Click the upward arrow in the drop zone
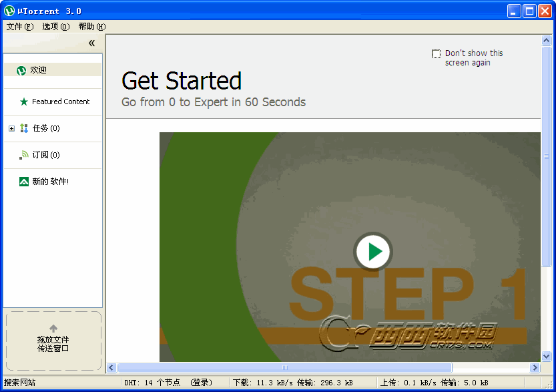This screenshot has height=392, width=556. coord(53,328)
